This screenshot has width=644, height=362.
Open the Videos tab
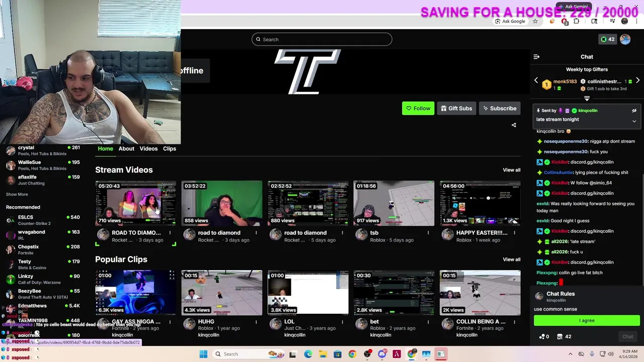[x=148, y=148]
